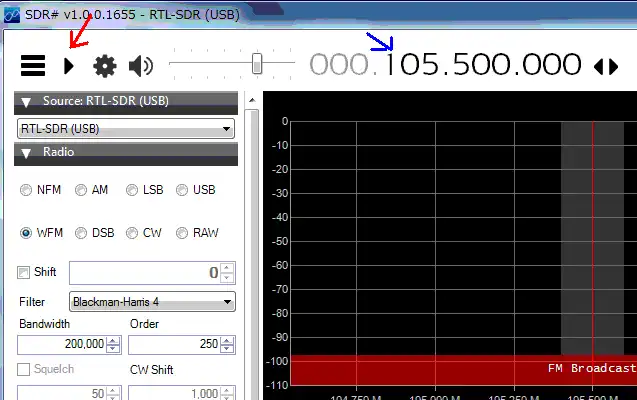Toggle the Squelch checkbox
The image size is (637, 400).
click(24, 370)
